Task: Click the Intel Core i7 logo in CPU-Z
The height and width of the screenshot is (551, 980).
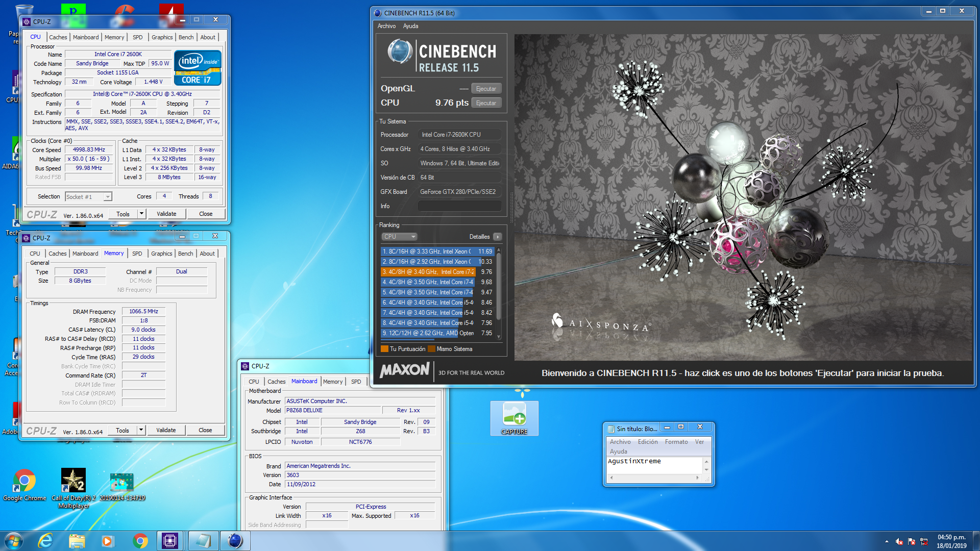Action: click(198, 68)
